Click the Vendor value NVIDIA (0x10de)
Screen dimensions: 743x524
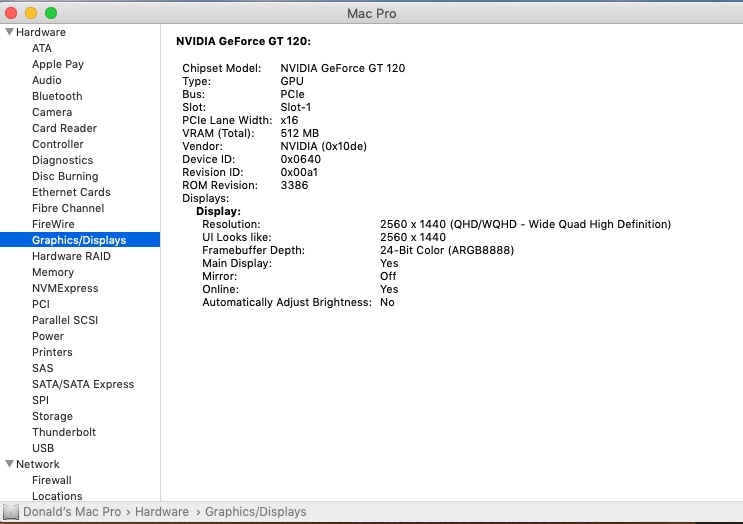324,146
